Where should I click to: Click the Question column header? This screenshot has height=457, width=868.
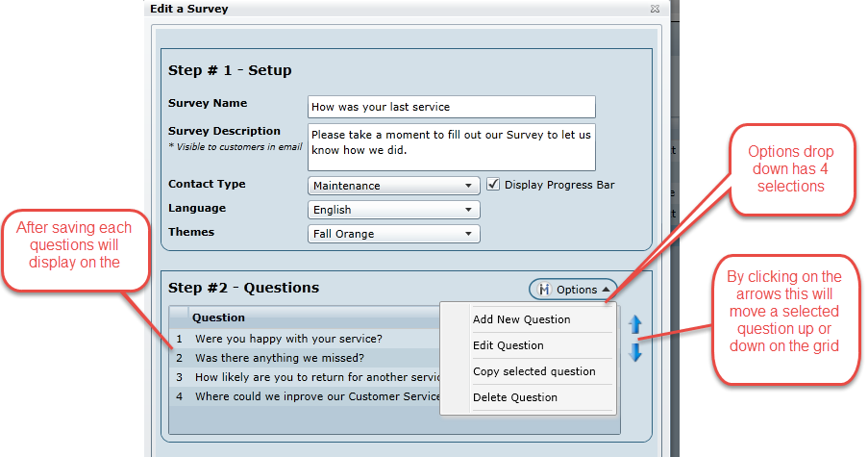[x=218, y=317]
